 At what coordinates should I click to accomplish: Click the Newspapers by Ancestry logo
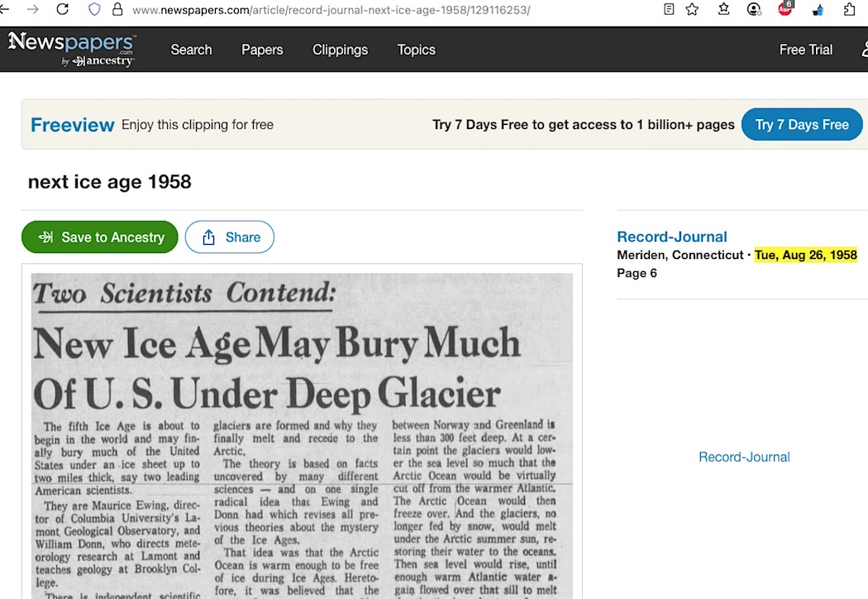pyautogui.click(x=72, y=50)
